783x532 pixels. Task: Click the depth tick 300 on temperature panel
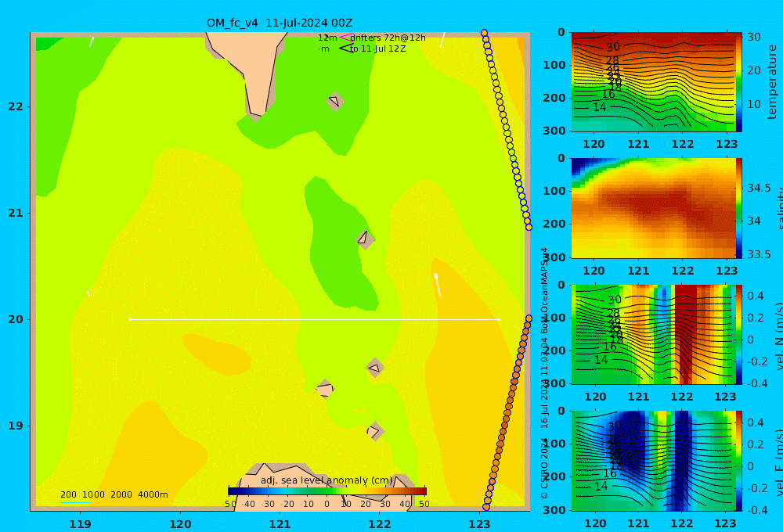point(554,130)
